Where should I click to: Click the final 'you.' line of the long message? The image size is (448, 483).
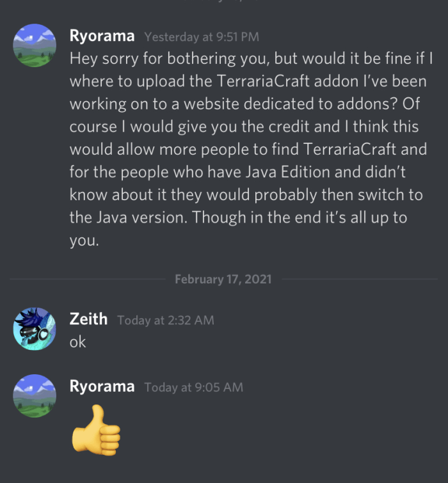pyautogui.click(x=84, y=241)
